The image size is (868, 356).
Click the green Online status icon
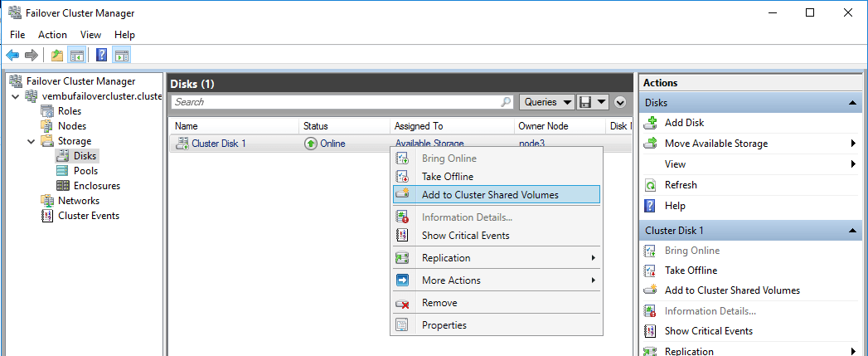[x=311, y=144]
